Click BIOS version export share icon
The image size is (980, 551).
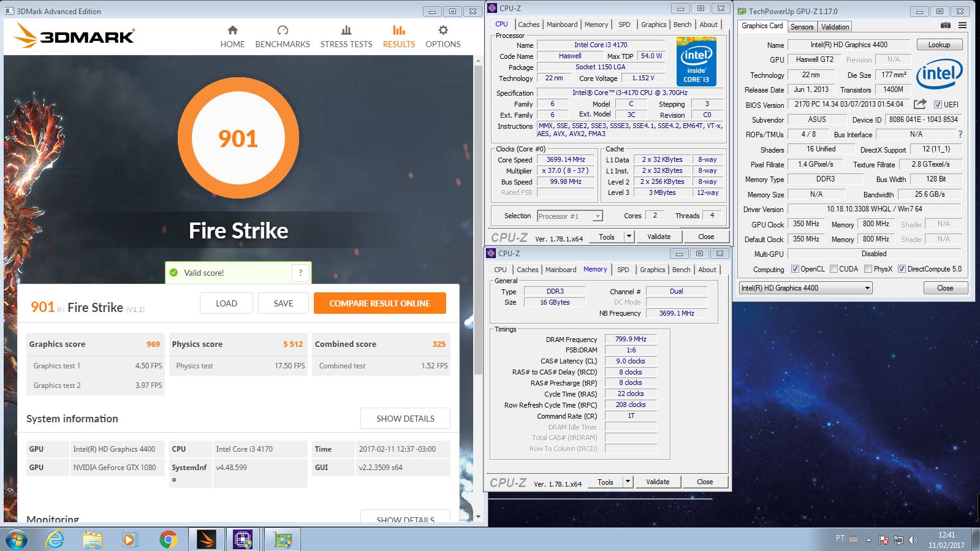pos(920,104)
